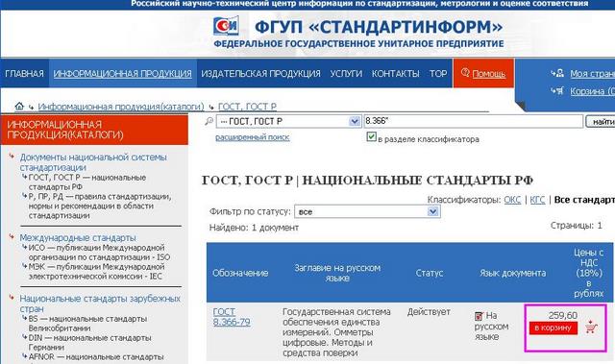
Task: Open the Фильтр по статусу dropdown
Action: pyautogui.click(x=367, y=211)
